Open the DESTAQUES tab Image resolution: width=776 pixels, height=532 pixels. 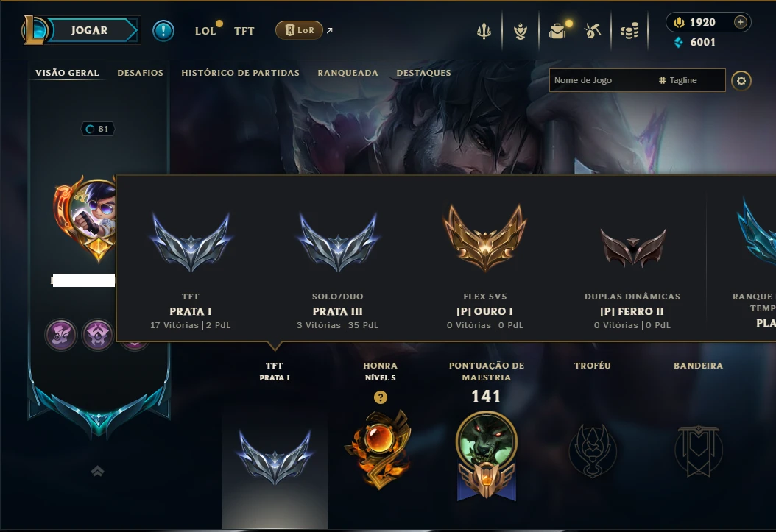423,73
